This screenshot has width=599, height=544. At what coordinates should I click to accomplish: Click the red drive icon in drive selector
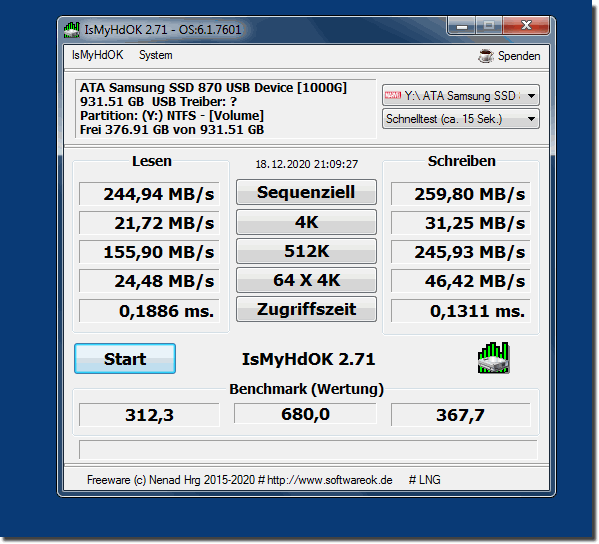tap(393, 95)
